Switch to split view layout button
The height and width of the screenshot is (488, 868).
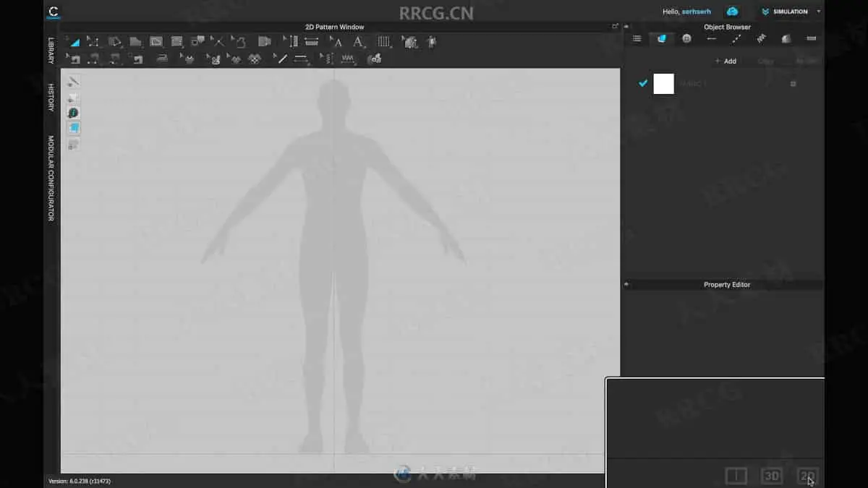tap(736, 476)
